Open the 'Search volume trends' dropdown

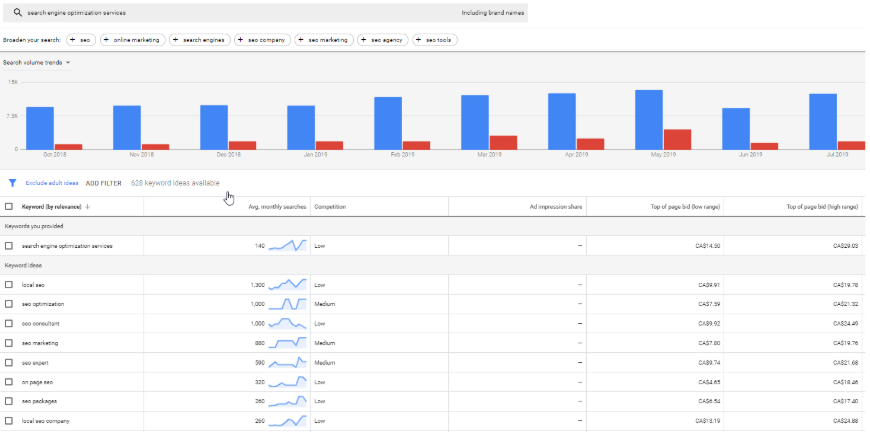[x=36, y=63]
